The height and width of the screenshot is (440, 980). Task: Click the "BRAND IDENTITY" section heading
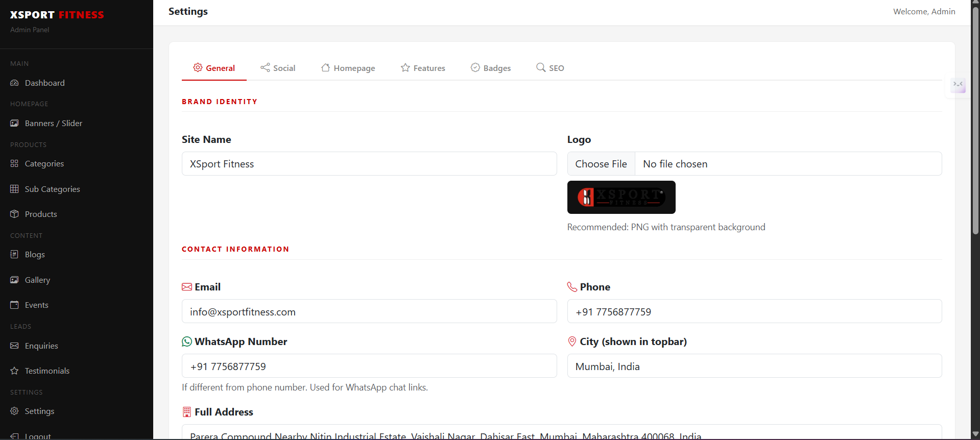coord(220,102)
